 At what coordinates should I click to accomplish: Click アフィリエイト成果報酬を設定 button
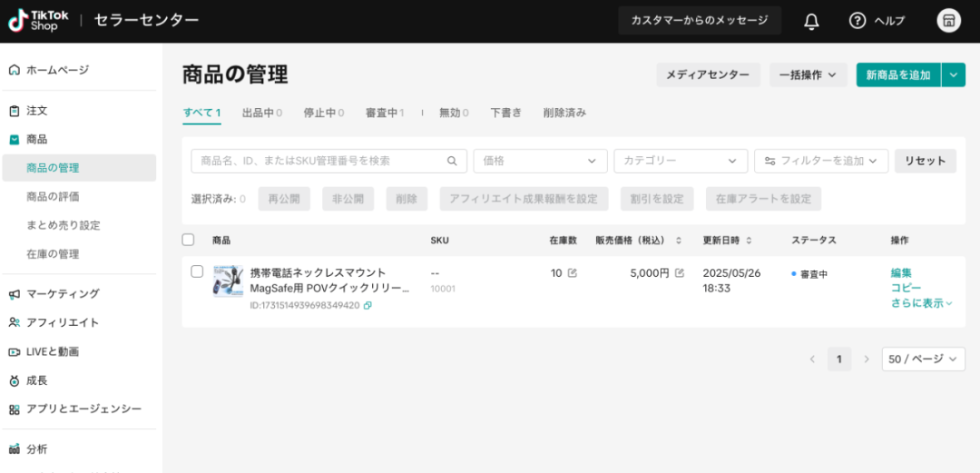[524, 199]
